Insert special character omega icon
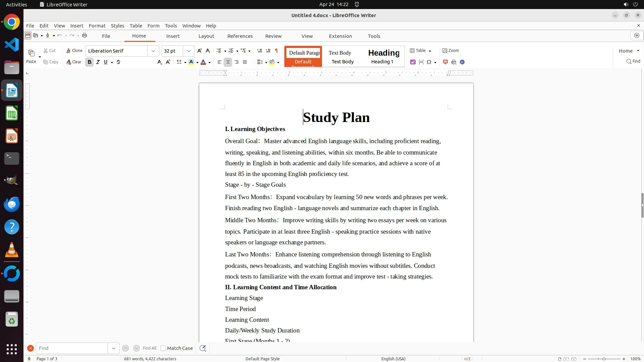The width and height of the screenshot is (644, 362). [429, 62]
